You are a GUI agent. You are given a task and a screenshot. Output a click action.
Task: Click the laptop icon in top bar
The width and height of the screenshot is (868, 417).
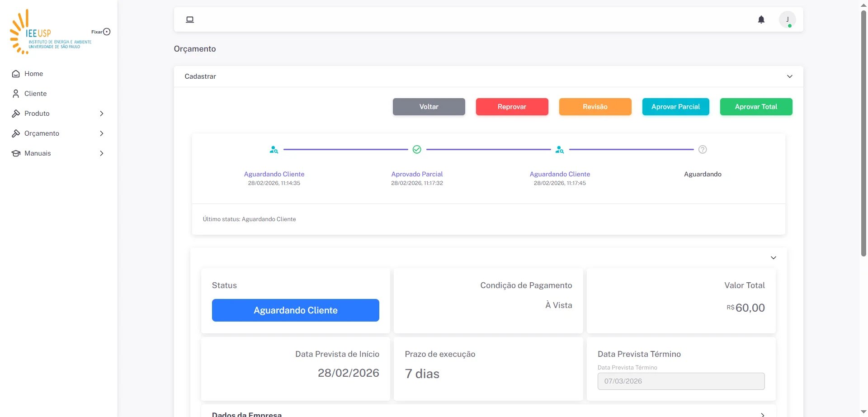coord(190,19)
